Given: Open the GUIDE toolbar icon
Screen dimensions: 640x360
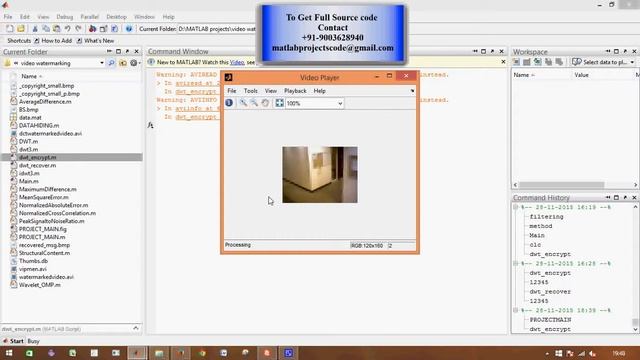Looking at the screenshot, I should [104, 29].
